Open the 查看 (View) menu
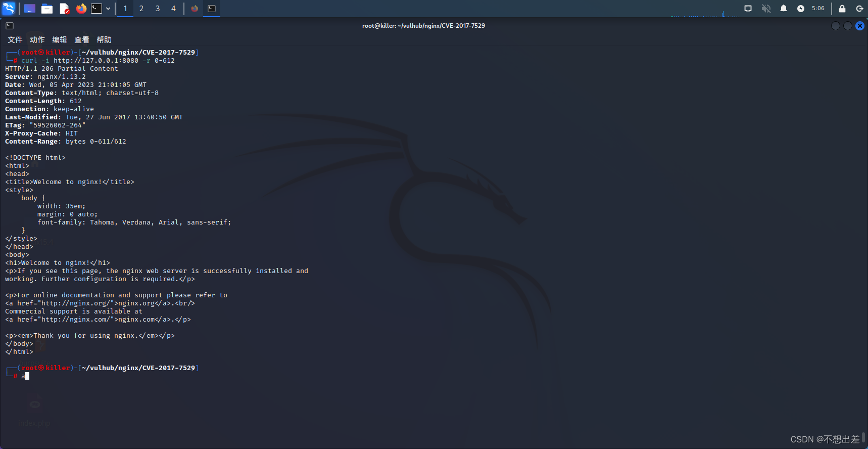 click(x=82, y=40)
